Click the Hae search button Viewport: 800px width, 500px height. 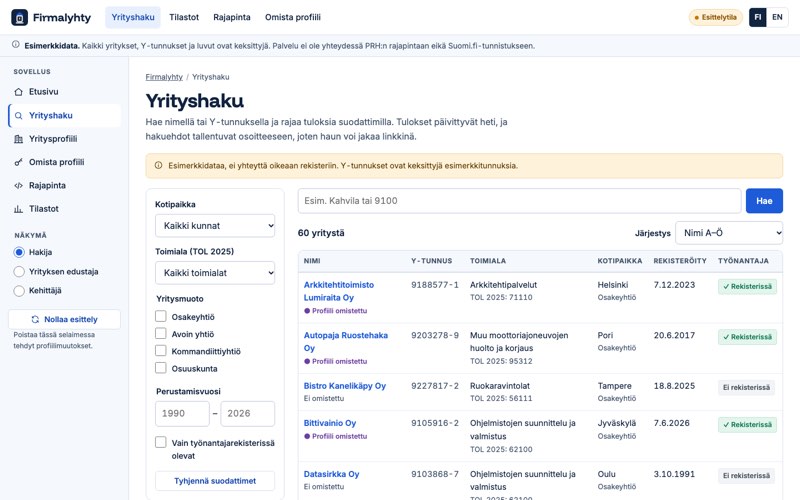764,201
